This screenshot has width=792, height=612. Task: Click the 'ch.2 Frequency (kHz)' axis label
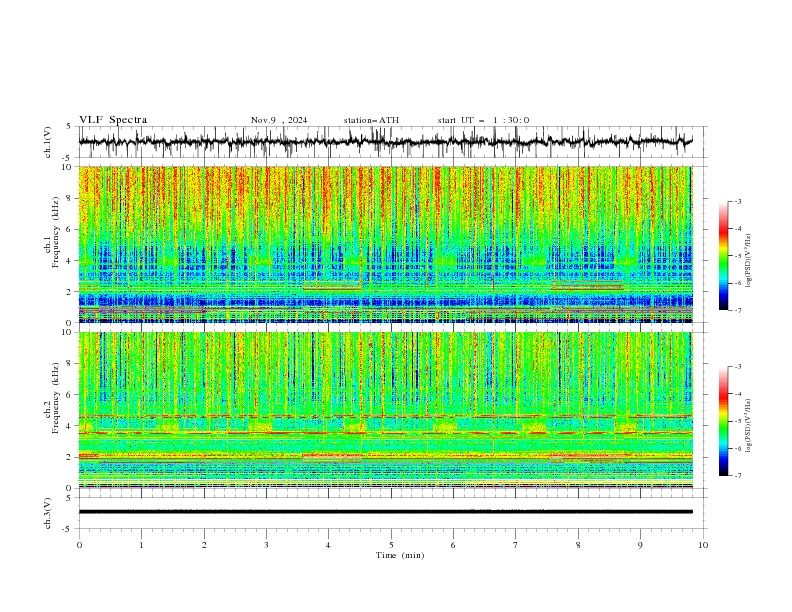[52, 398]
